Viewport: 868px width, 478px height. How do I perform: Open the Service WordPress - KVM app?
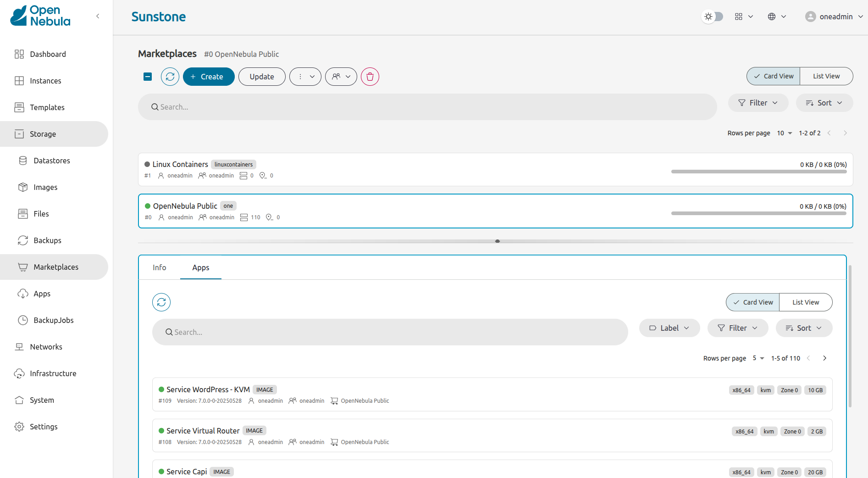tap(492, 395)
